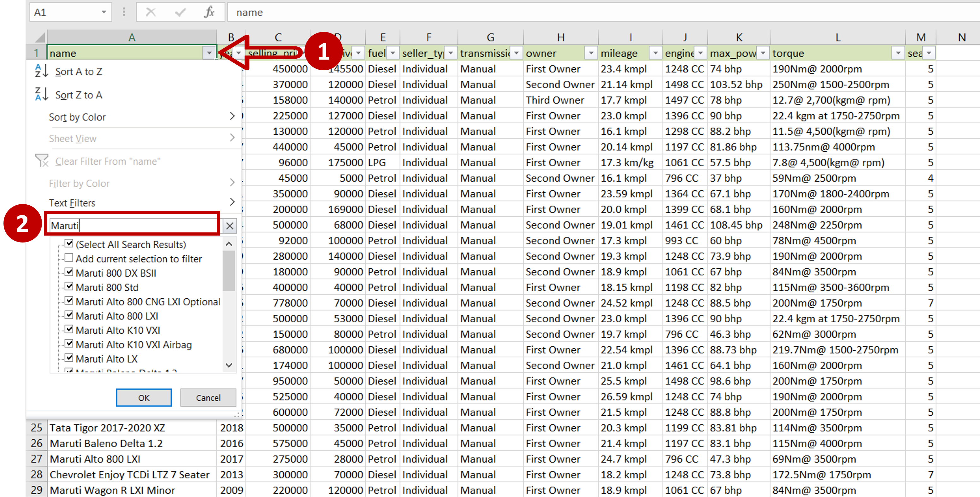Uncheck Maruti Alto 800 LXI checkbox
Image resolution: width=980 pixels, height=497 pixels.
[69, 315]
